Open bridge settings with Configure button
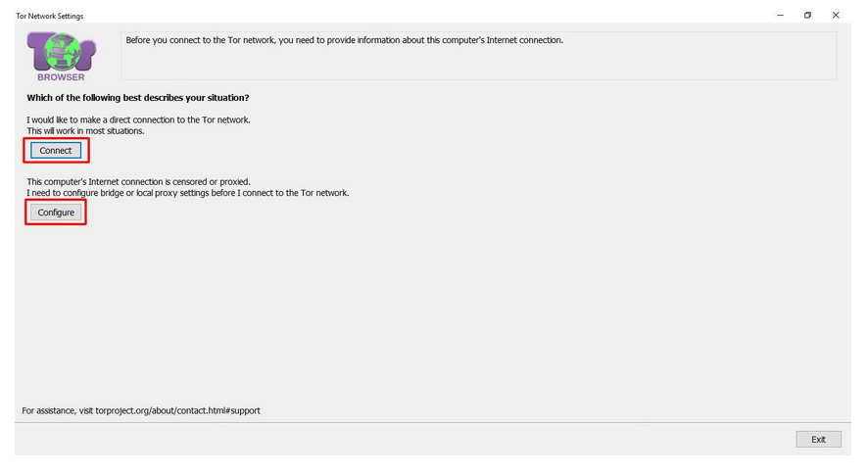The image size is (868, 475). tap(56, 213)
